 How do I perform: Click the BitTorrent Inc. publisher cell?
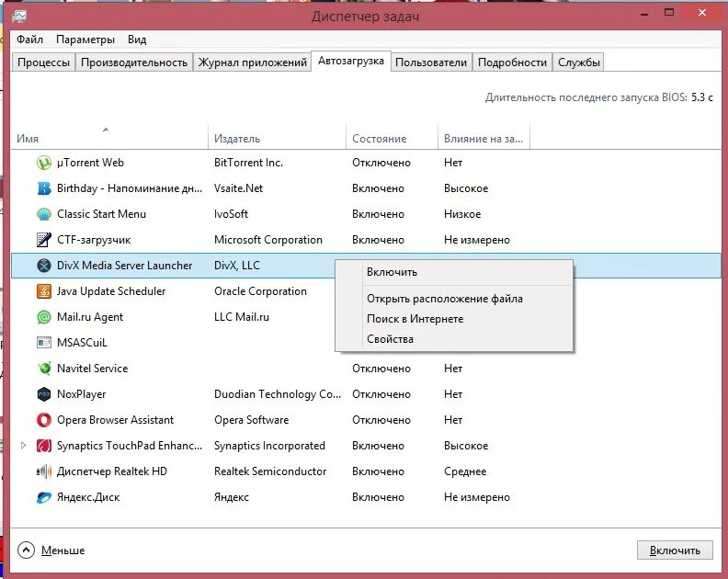click(x=248, y=163)
